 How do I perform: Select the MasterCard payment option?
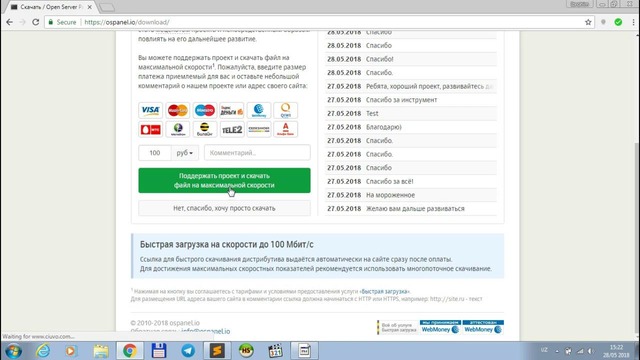point(178,110)
